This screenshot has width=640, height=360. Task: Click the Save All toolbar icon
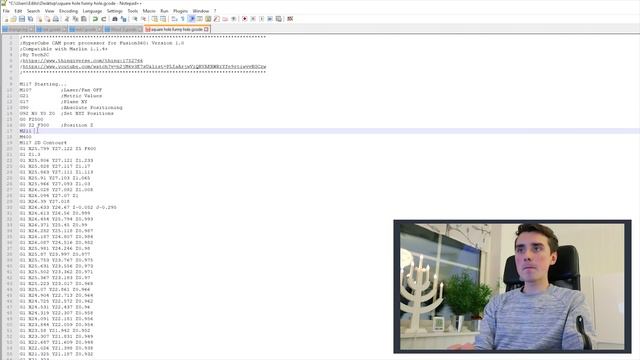coord(31,19)
